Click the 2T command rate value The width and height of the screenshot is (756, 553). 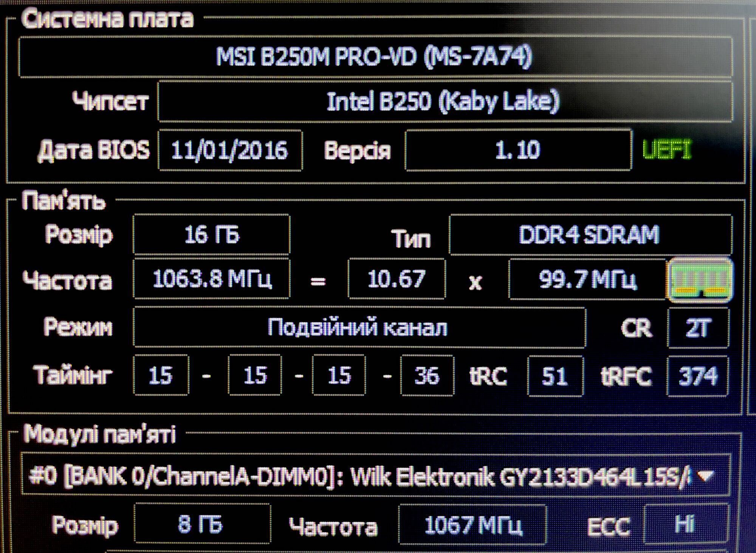[x=698, y=328]
